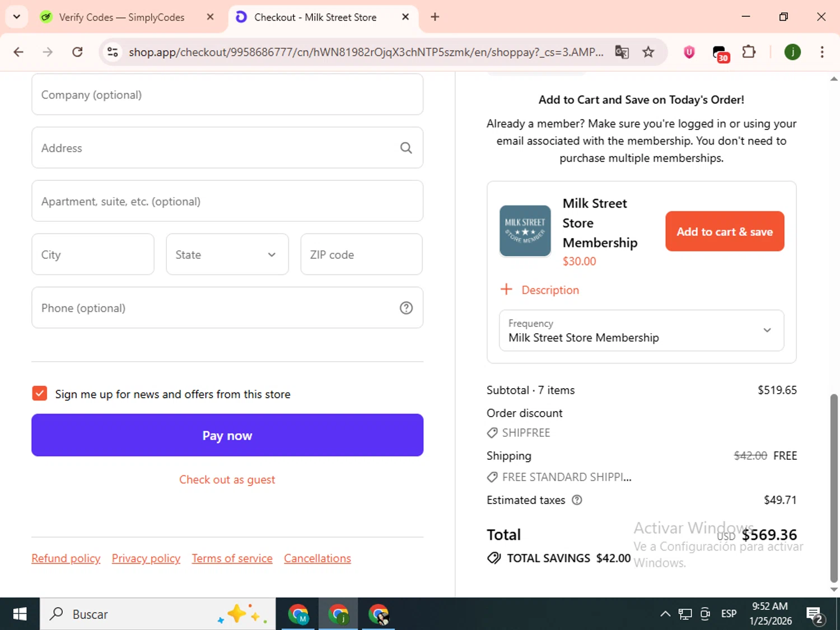This screenshot has height=630, width=840.
Task: Focus the Apartment, suite, etc. field
Action: coord(227,201)
